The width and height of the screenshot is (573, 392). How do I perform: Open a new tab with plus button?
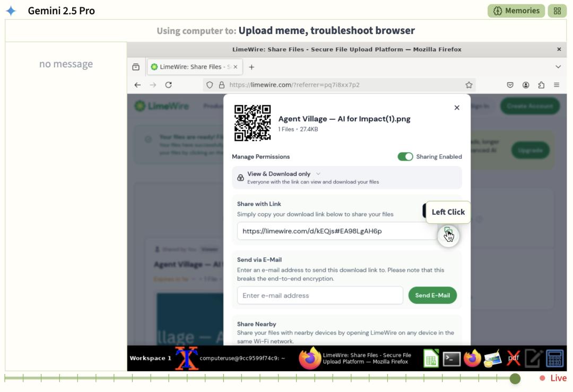251,67
